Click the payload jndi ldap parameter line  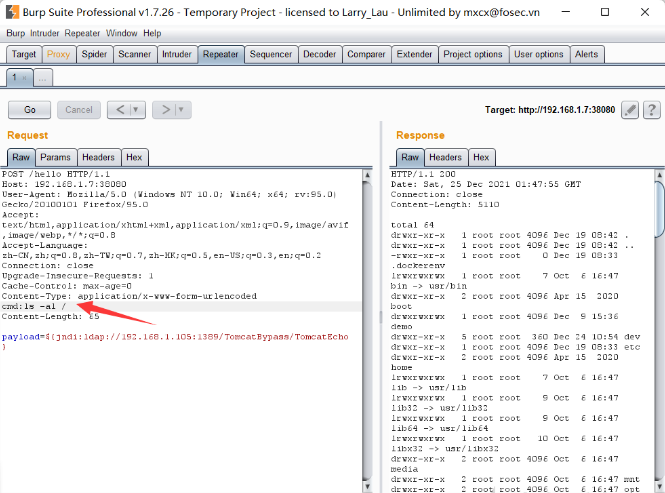coord(175,342)
